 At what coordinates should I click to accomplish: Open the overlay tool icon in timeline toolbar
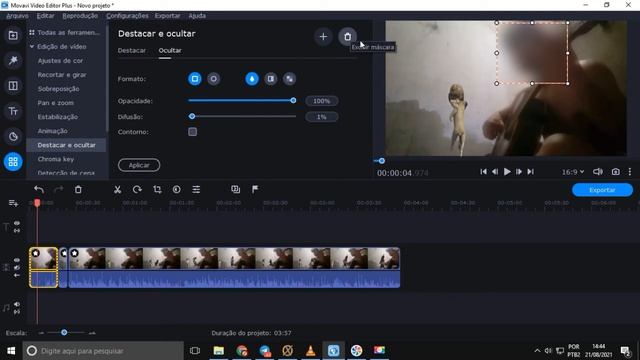[x=236, y=189]
